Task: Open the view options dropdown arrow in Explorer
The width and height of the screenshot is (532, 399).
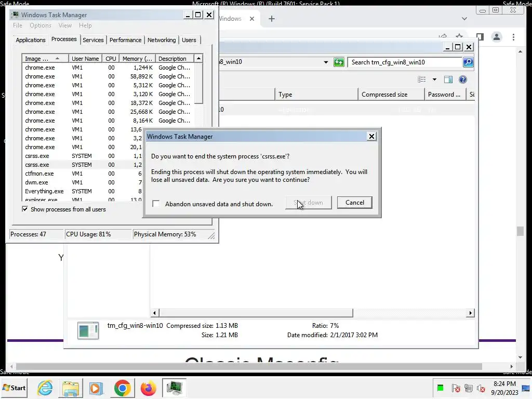Action: pos(434,79)
